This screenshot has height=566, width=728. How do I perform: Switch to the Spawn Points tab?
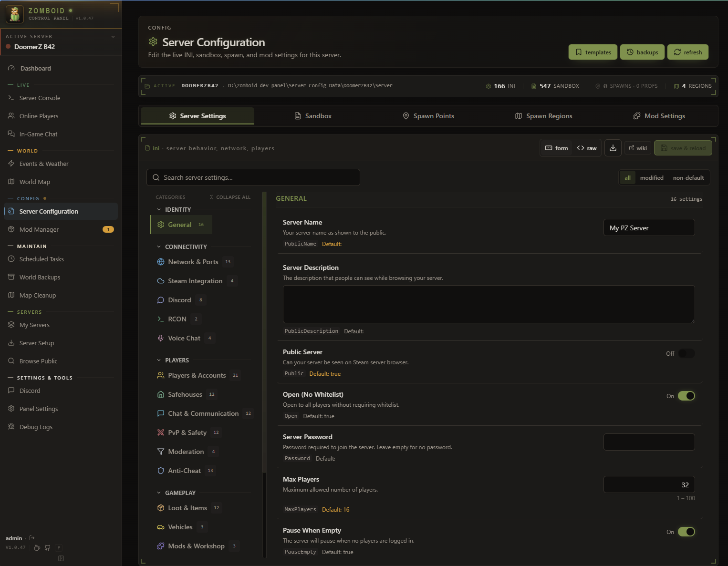[x=428, y=116]
